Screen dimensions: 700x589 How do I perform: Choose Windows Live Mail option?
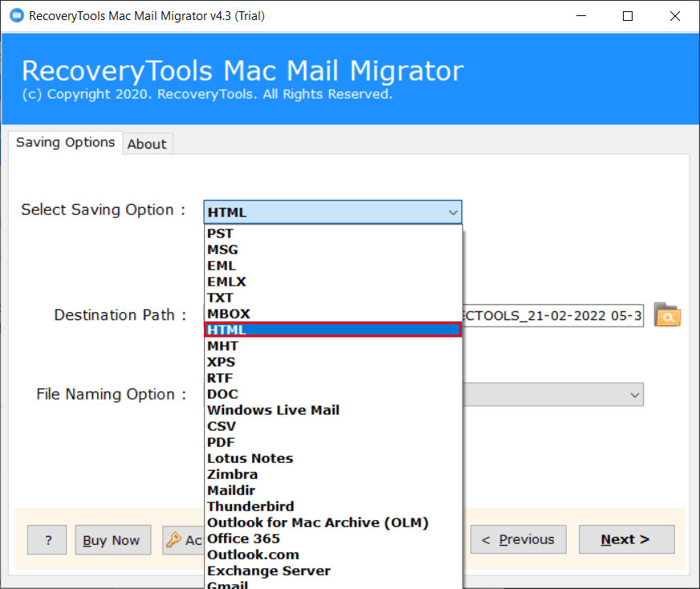pyautogui.click(x=333, y=410)
